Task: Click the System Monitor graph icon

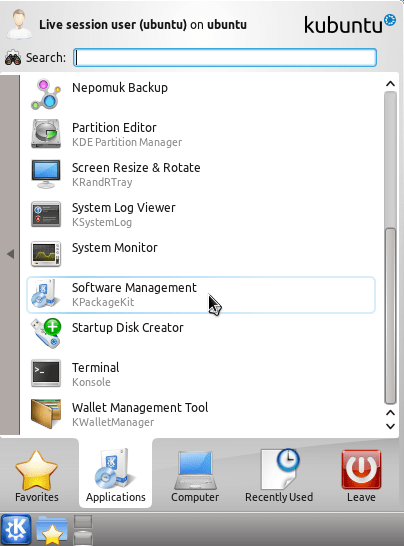Action: click(x=46, y=254)
